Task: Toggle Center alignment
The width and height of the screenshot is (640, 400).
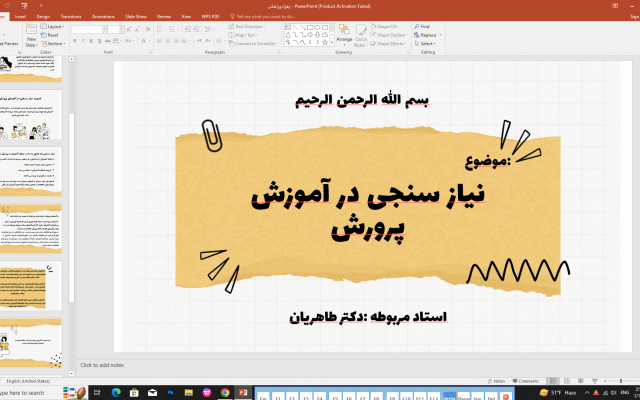Action: point(168,41)
